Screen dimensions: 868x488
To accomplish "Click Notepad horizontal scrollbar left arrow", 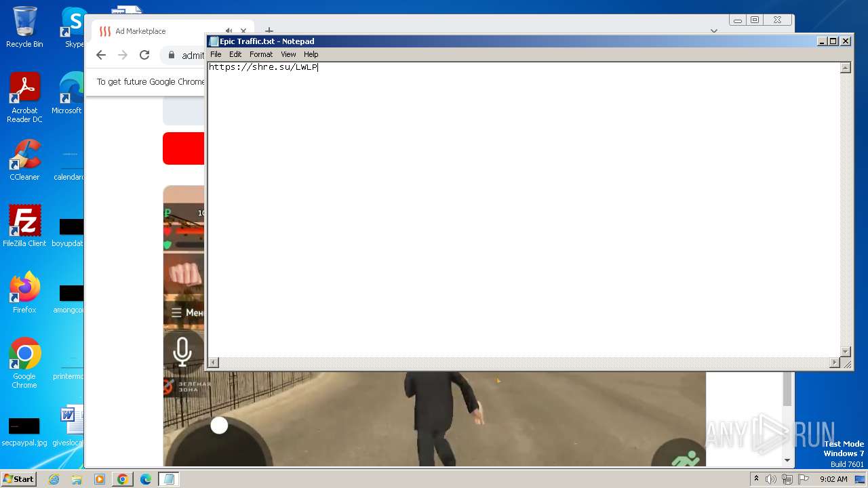I will pyautogui.click(x=214, y=363).
